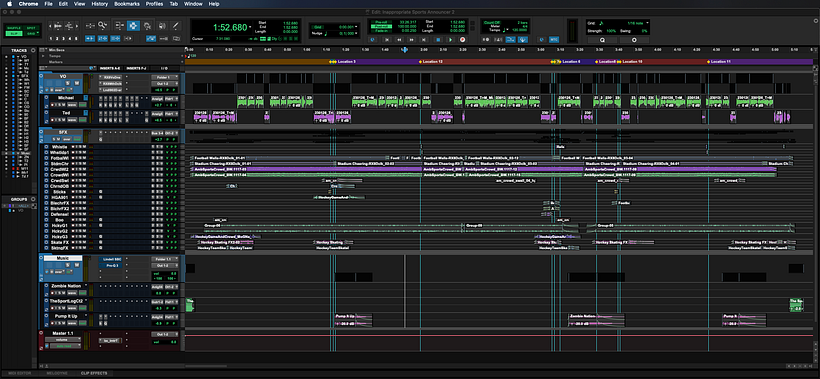
Task: Record-enable the Michael track
Action: 52,105
